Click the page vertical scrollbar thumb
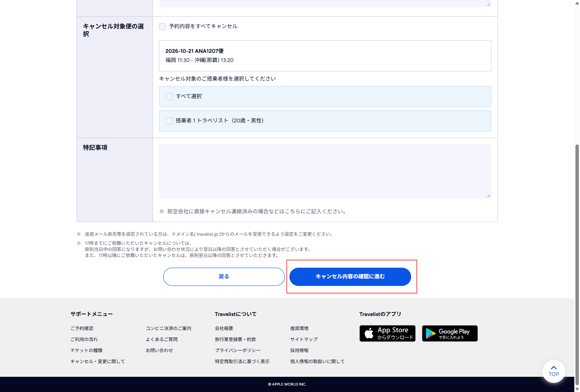 click(x=577, y=264)
